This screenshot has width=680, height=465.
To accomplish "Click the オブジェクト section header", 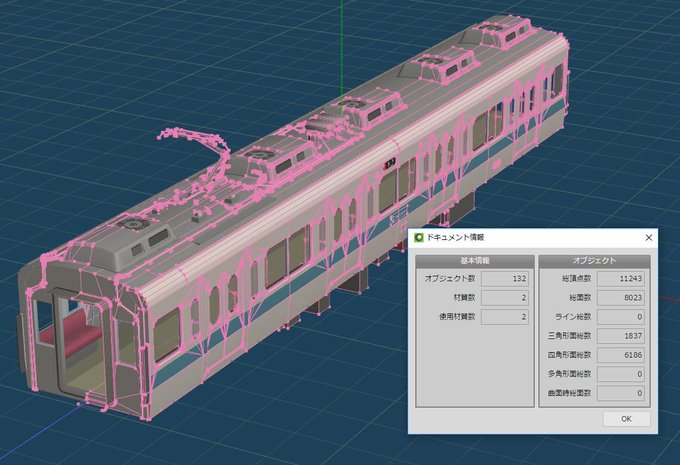I will (x=594, y=261).
